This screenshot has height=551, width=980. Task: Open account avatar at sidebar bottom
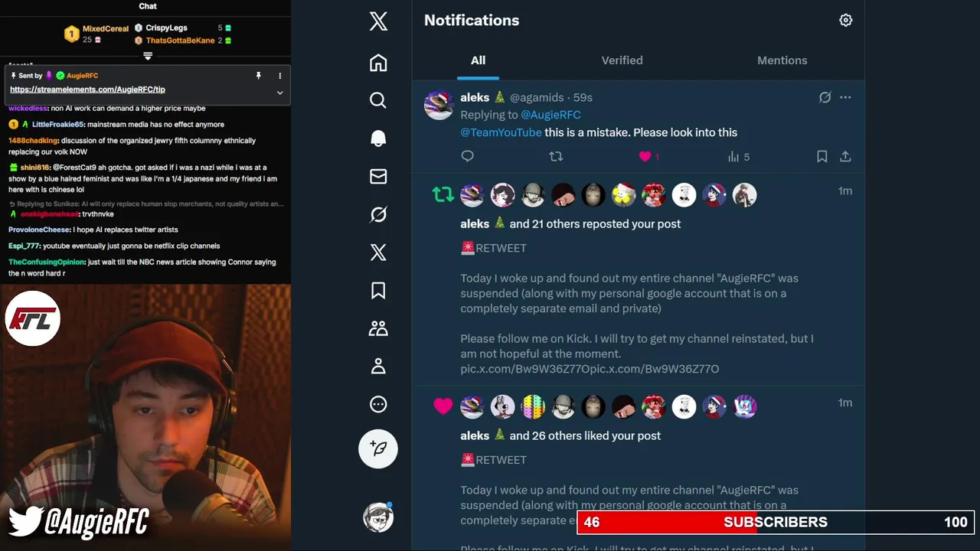(x=378, y=517)
